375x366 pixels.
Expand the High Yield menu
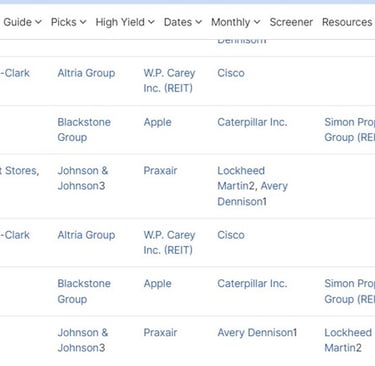click(125, 22)
